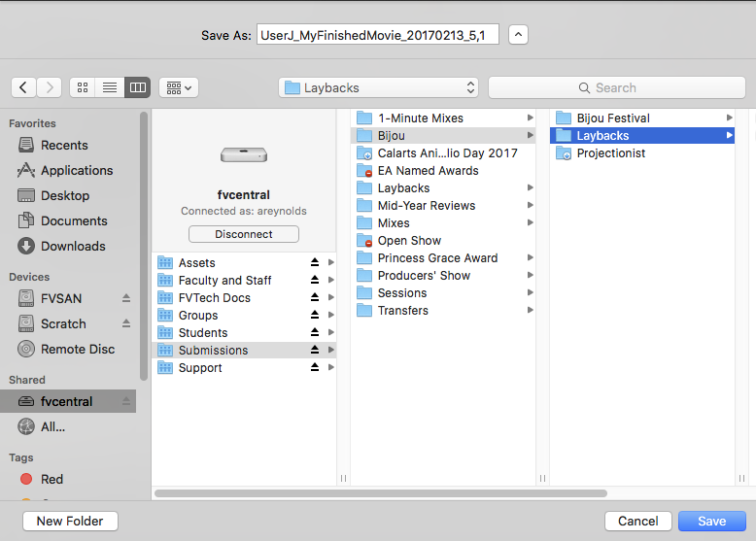Select the EA Named Awards folder

click(x=443, y=171)
